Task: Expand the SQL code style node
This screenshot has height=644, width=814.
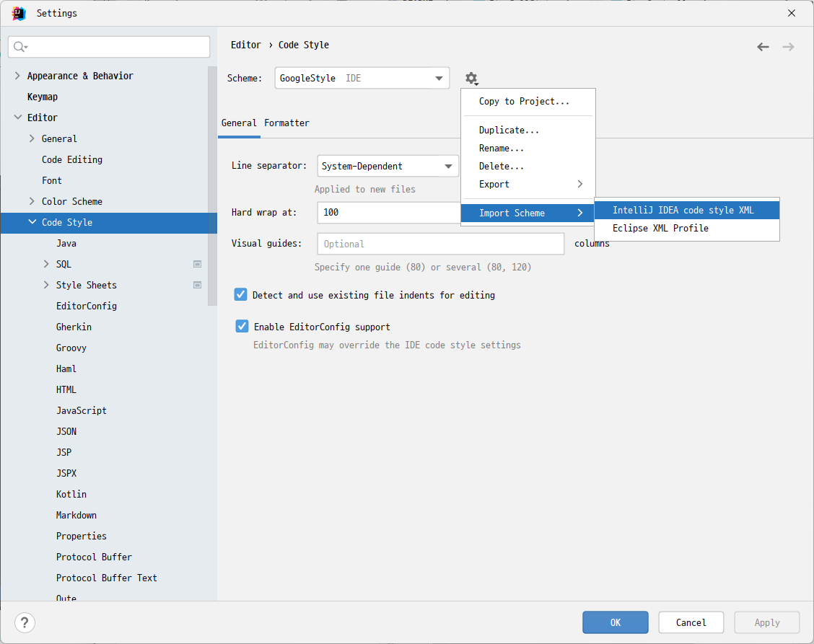Action: pos(46,264)
